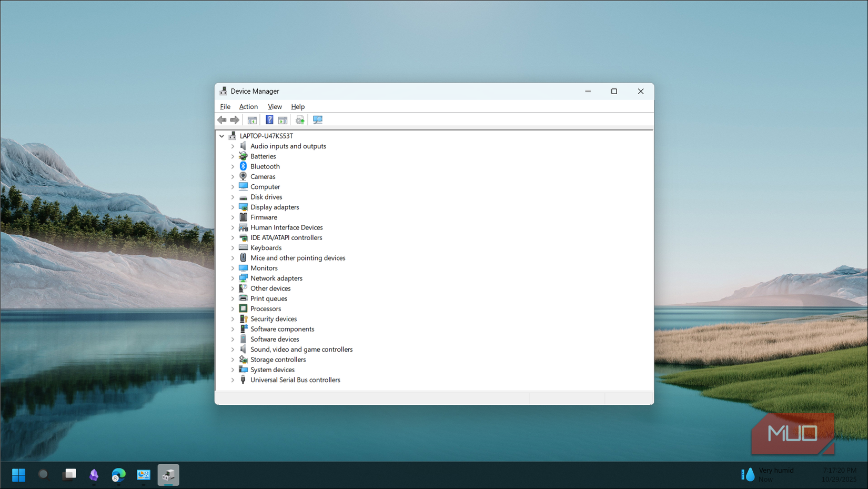Click the Scan for hardware changes icon
This screenshot has height=489, width=868.
318,119
